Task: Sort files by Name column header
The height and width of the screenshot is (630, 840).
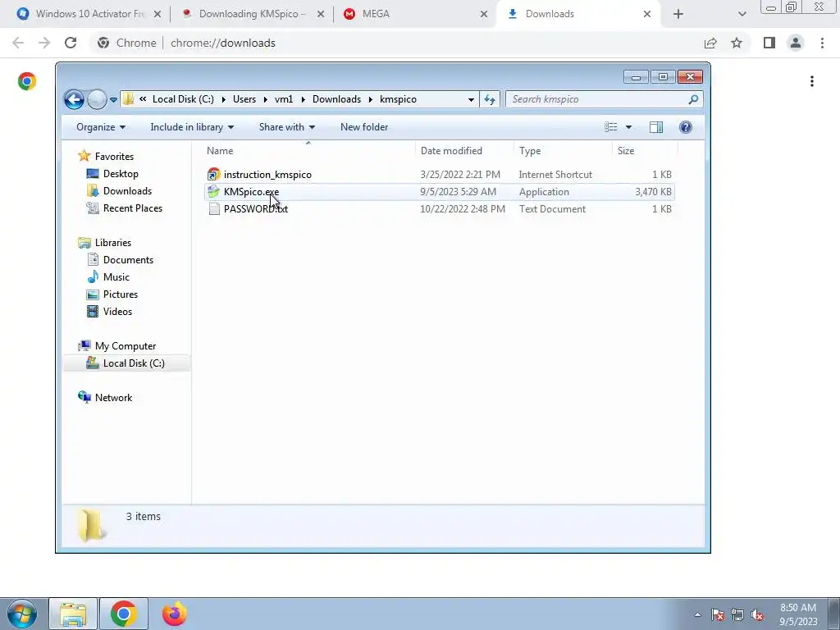Action: click(x=220, y=151)
